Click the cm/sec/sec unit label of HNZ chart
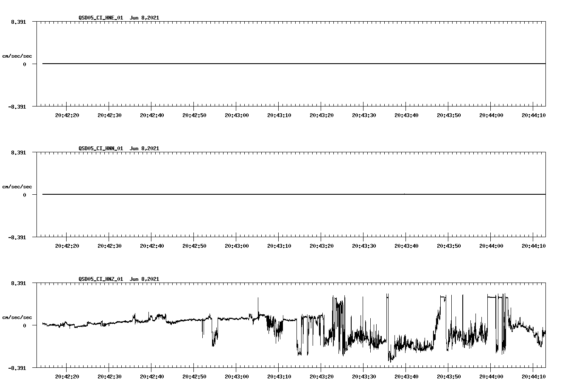576x392 pixels. click(x=17, y=317)
